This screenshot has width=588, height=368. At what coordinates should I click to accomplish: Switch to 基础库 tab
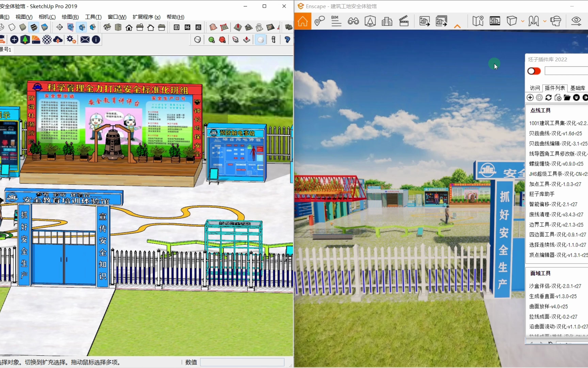click(578, 88)
